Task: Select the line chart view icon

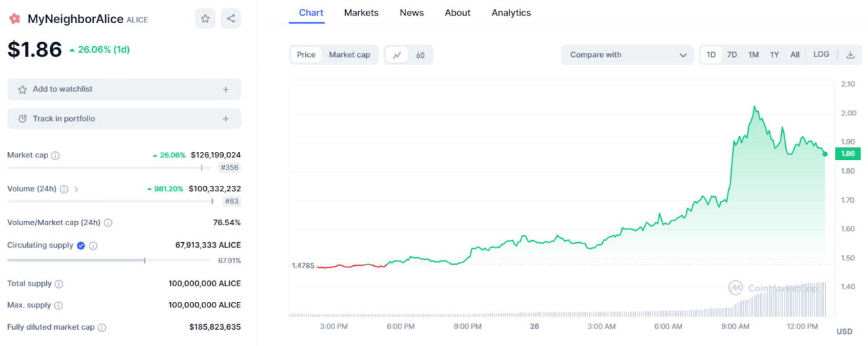Action: (397, 55)
